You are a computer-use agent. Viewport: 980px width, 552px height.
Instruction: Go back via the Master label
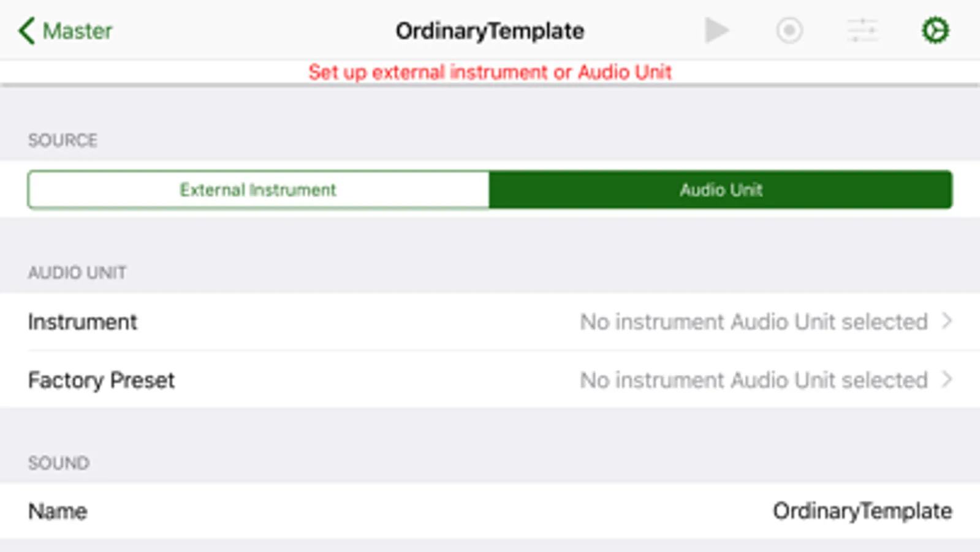[78, 31]
